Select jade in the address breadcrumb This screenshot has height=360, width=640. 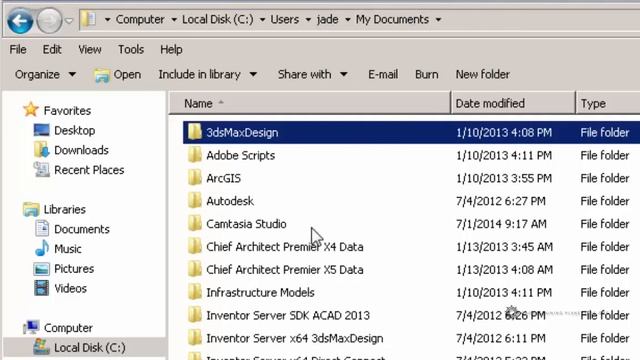327,20
